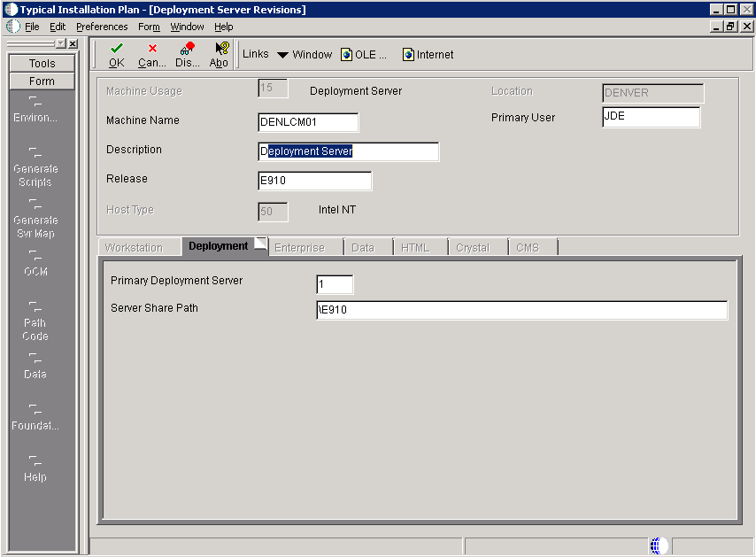Click the Tools button in sidebar

(42, 63)
